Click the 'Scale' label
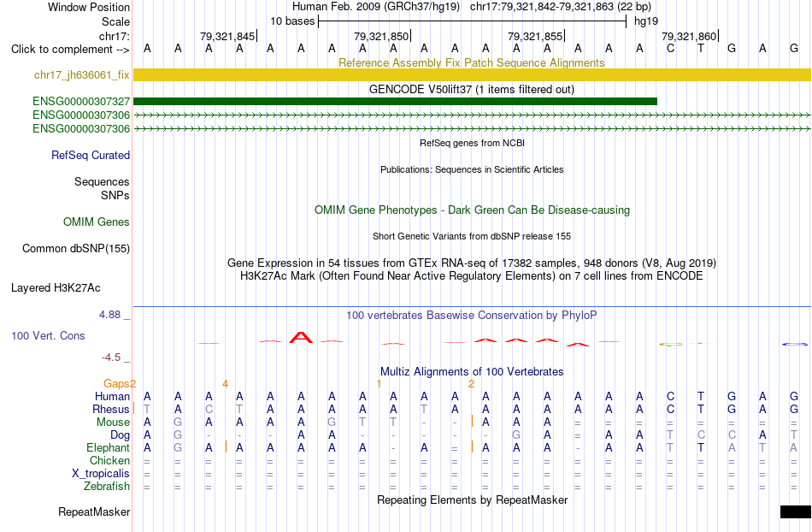Screen dimensions: 812x532 pyautogui.click(x=115, y=21)
